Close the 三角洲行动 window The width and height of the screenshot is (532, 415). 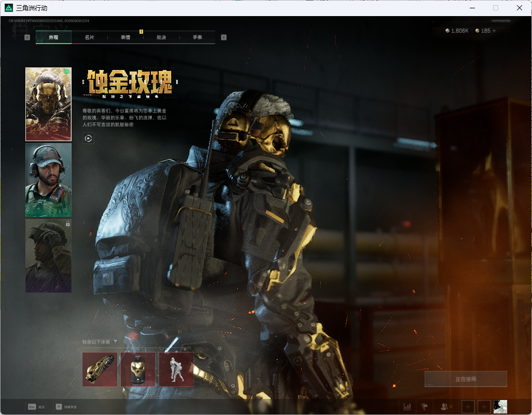[520, 8]
